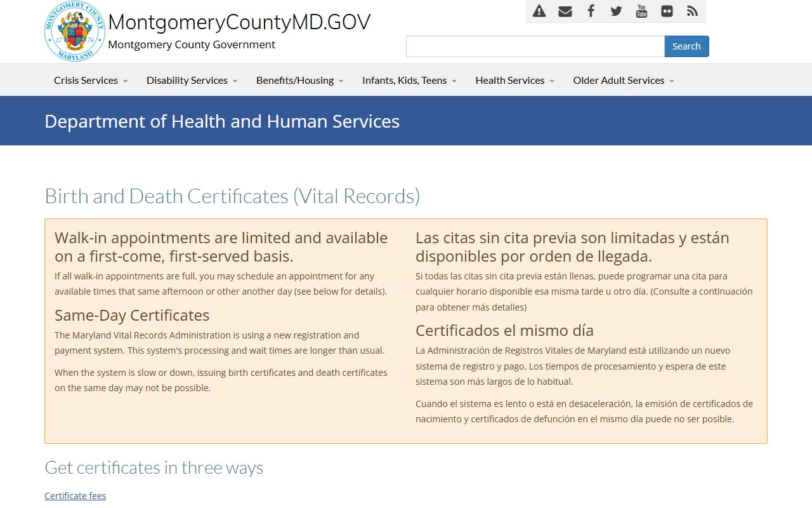Open the Flickr icon
Screen dimensions: 812x508
pyautogui.click(x=667, y=11)
